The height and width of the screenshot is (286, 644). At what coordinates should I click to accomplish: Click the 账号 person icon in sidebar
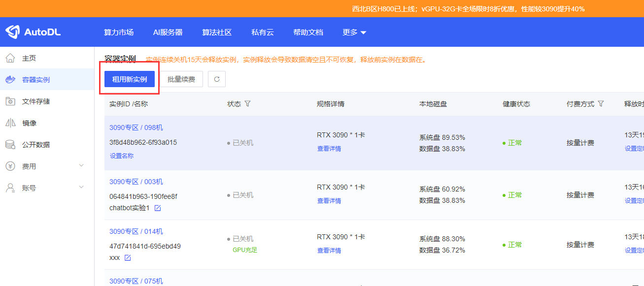coord(10,188)
